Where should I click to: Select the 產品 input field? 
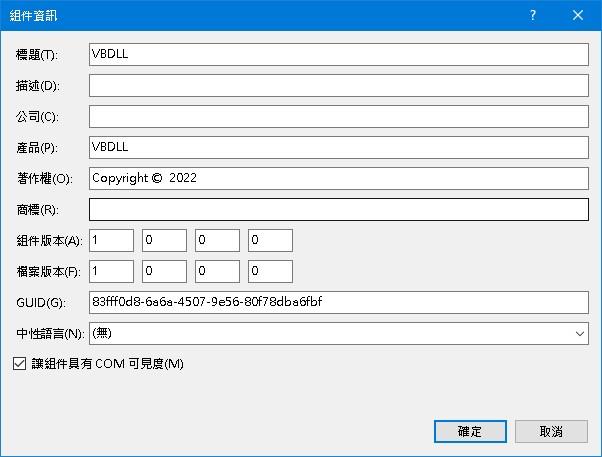(338, 147)
